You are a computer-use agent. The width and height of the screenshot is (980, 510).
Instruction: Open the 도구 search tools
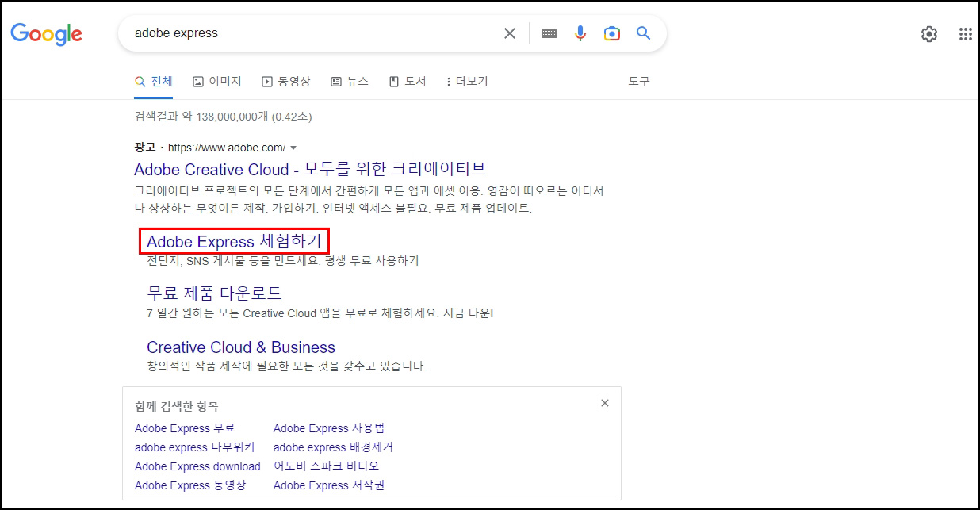point(639,82)
